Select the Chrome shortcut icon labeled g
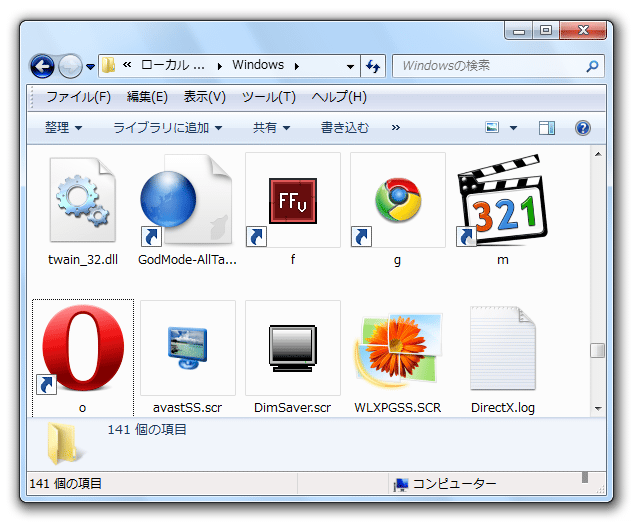This screenshot has height=526, width=637. (398, 200)
